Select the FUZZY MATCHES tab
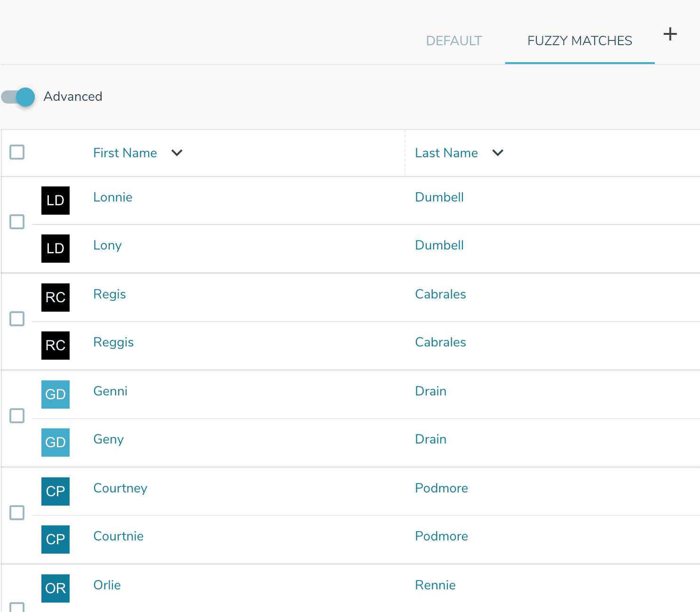 [x=580, y=41]
